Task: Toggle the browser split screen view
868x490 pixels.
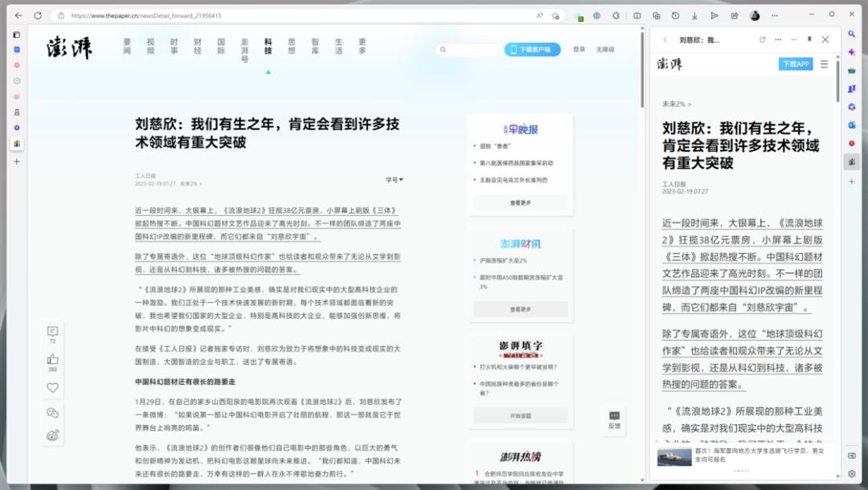Action: click(637, 15)
